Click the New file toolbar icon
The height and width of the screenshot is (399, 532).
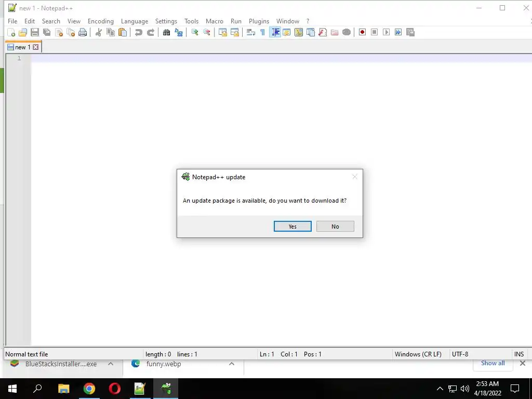coord(11,32)
